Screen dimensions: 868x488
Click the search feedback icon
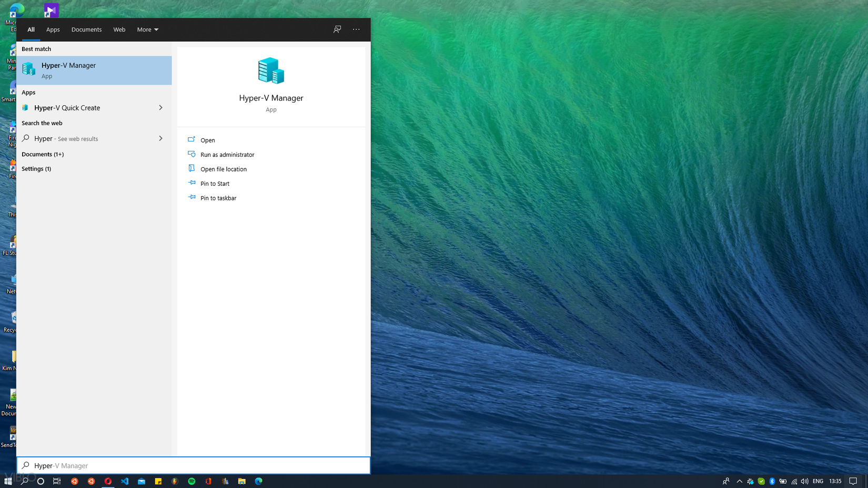coord(337,29)
